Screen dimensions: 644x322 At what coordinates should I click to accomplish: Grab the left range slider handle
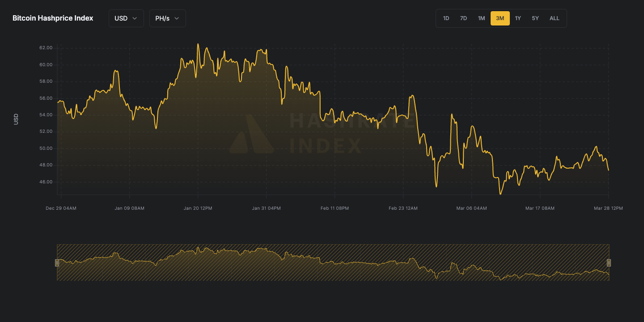coord(57,263)
